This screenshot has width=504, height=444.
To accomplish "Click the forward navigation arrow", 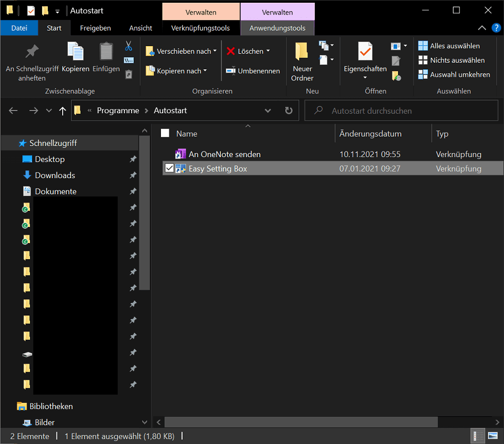I will click(33, 110).
